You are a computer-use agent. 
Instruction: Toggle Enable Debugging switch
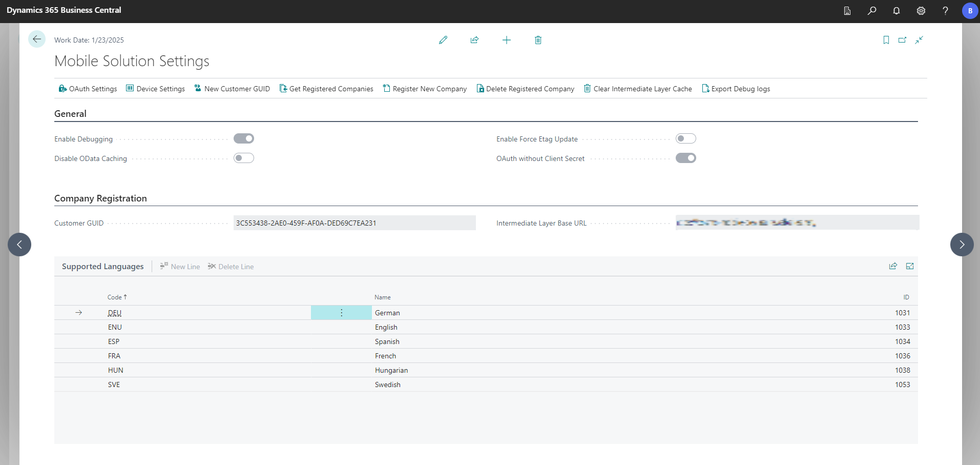[x=244, y=138]
